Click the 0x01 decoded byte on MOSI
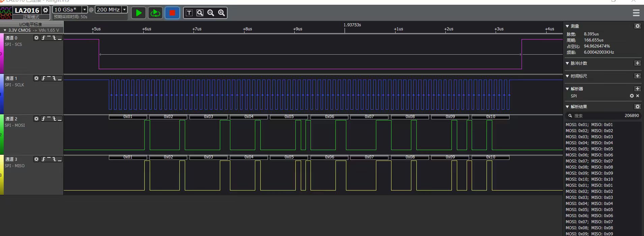The image size is (644, 236). [x=128, y=117]
